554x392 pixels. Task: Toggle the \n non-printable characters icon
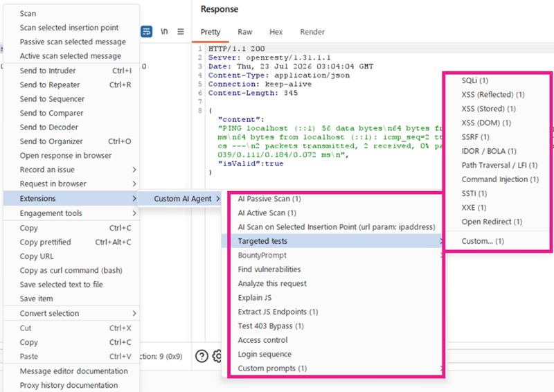pos(164,31)
